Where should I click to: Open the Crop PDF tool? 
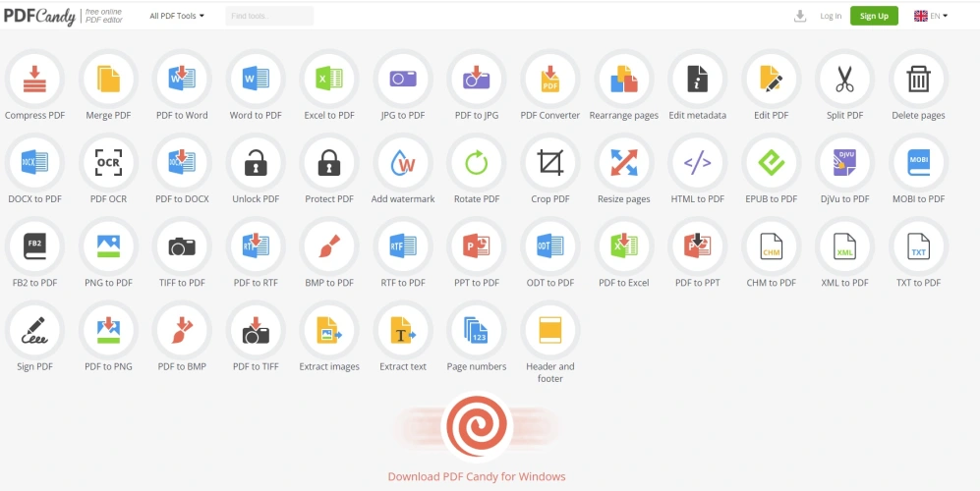click(550, 162)
